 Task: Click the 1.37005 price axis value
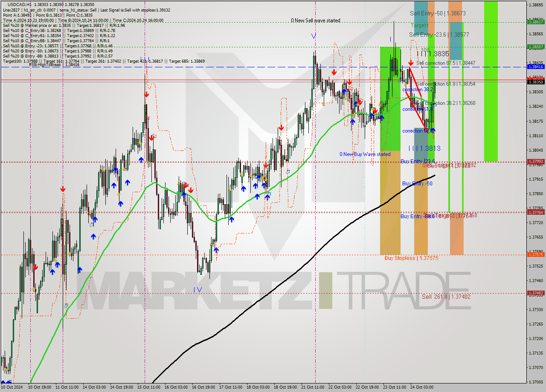536,382
